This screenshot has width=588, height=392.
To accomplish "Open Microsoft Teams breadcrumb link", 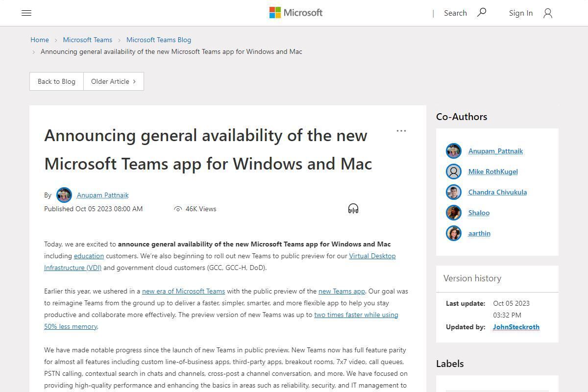I will [x=88, y=40].
